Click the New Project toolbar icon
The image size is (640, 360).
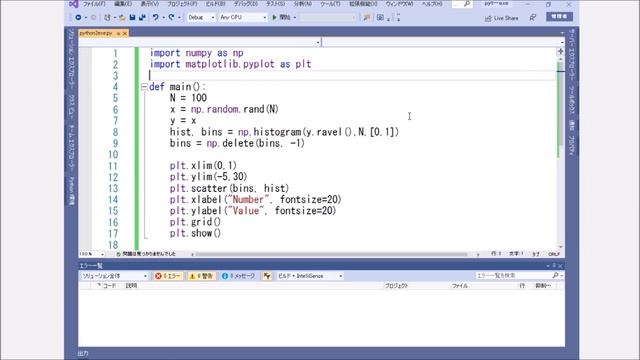107,18
